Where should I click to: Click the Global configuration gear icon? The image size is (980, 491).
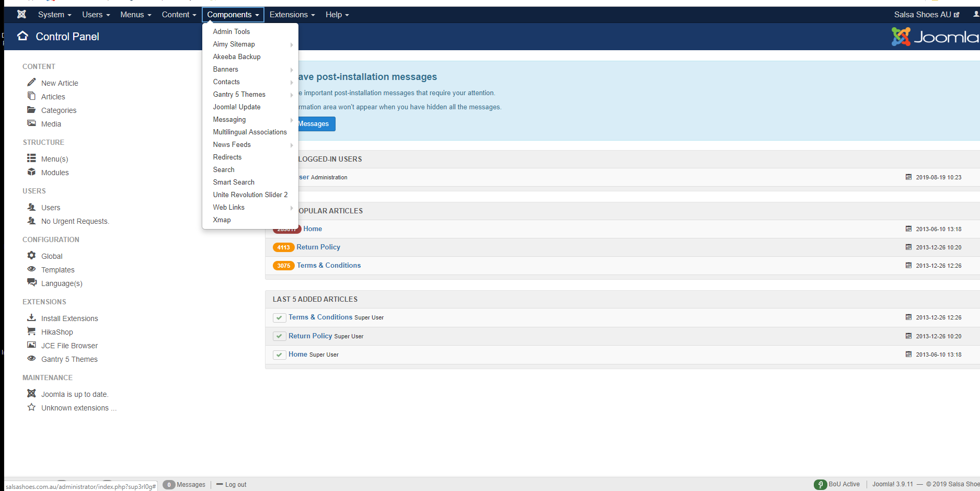click(31, 256)
